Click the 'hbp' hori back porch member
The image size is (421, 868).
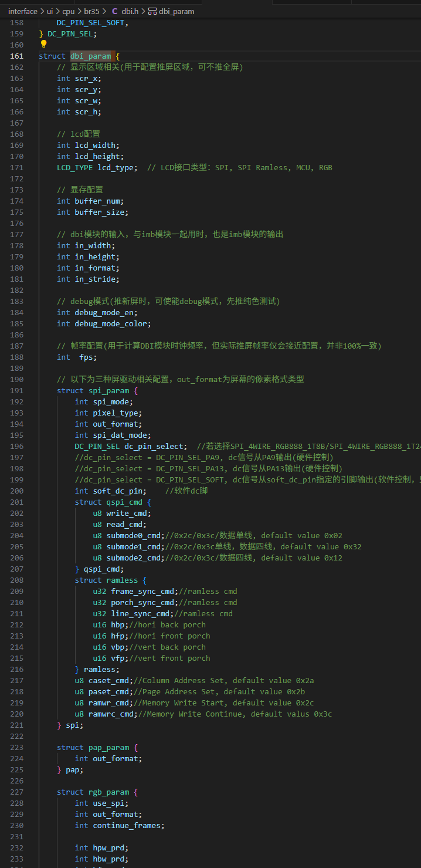pyautogui.click(x=118, y=625)
